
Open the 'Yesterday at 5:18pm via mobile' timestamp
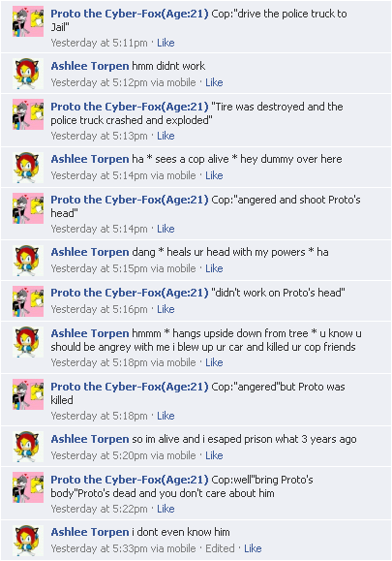coord(123,362)
